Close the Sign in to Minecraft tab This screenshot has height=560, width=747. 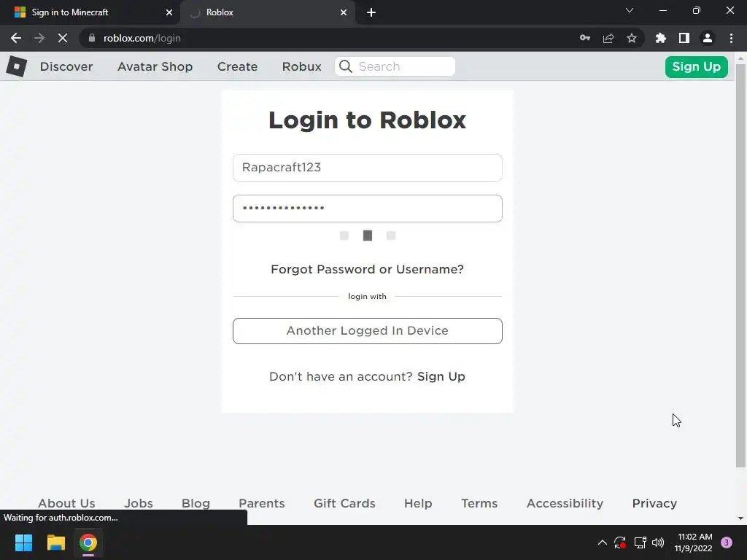pos(169,12)
